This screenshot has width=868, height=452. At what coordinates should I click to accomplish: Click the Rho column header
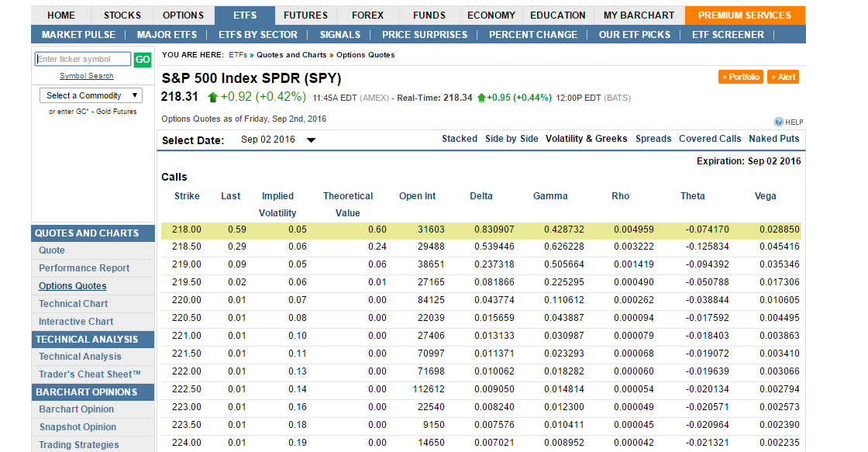(x=621, y=196)
